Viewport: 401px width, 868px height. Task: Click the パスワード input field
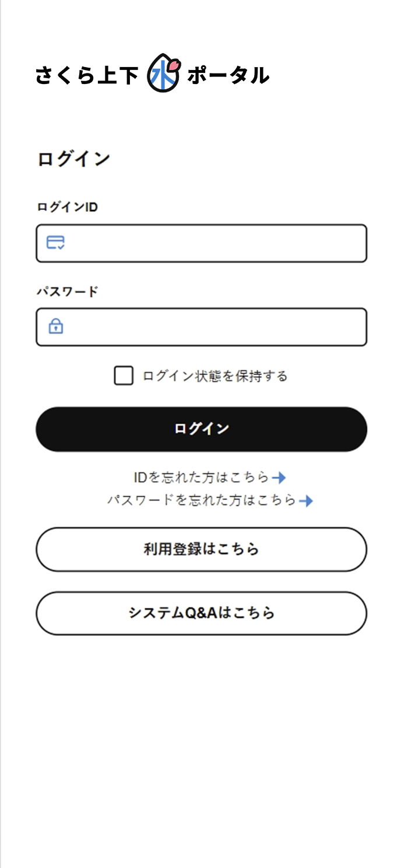(x=201, y=327)
